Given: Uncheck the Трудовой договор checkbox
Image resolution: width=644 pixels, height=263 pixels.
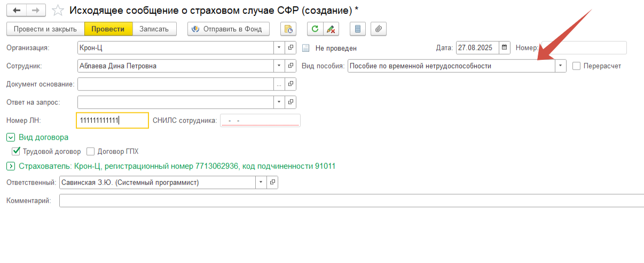Looking at the screenshot, I should tap(15, 151).
